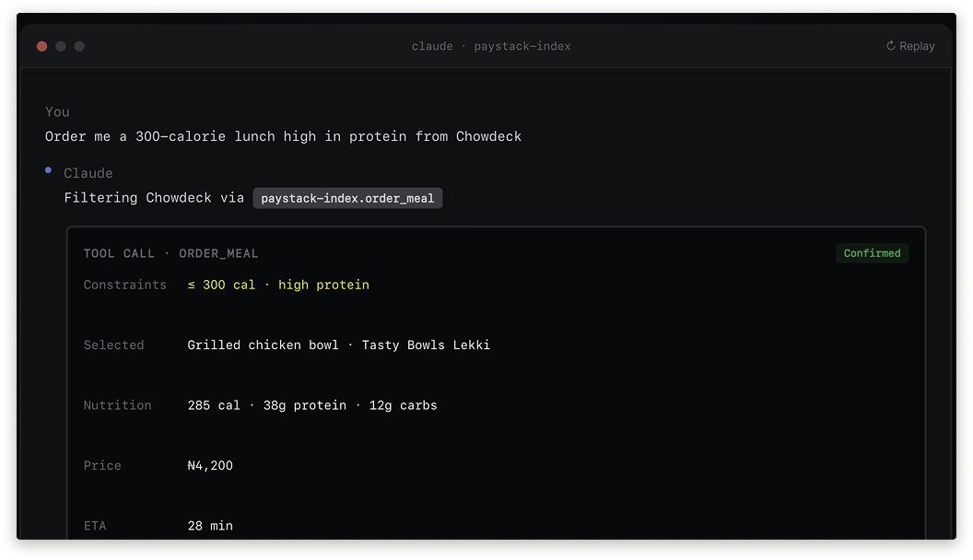
Task: Click the middle gray window dot
Action: pyautogui.click(x=61, y=46)
